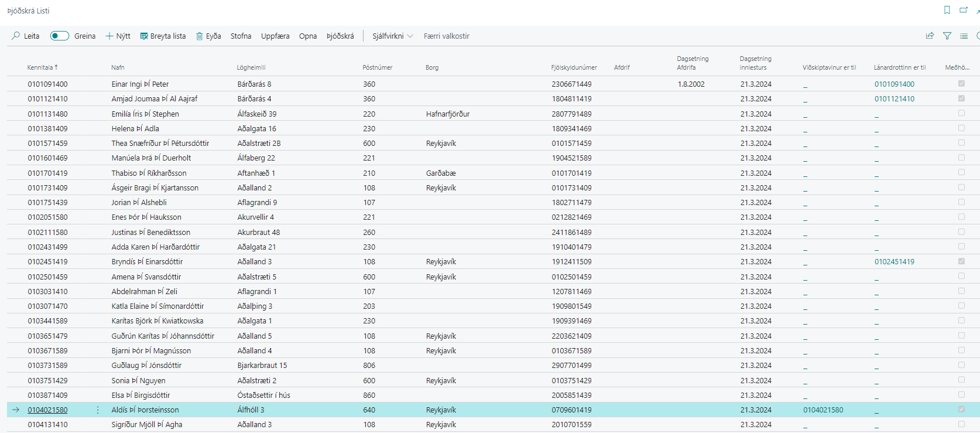Image resolution: width=980 pixels, height=433 pixels.
Task: Toggle the Greina analysis switch
Action: 59,36
